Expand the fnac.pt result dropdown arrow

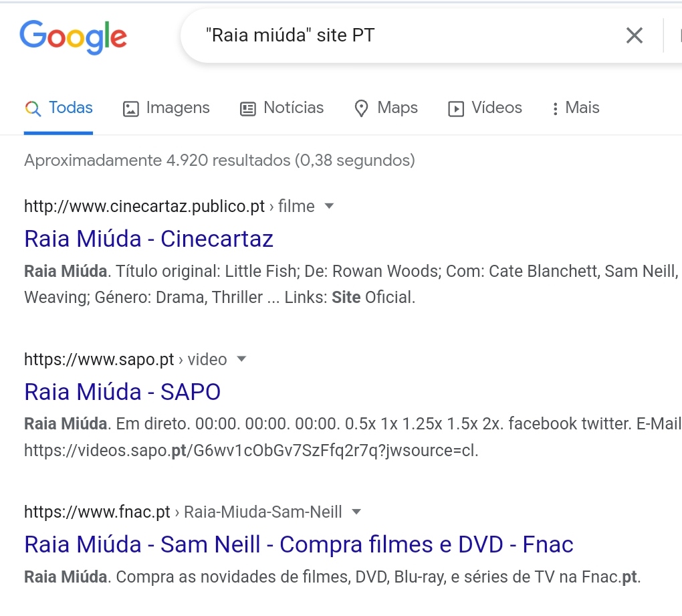(356, 512)
